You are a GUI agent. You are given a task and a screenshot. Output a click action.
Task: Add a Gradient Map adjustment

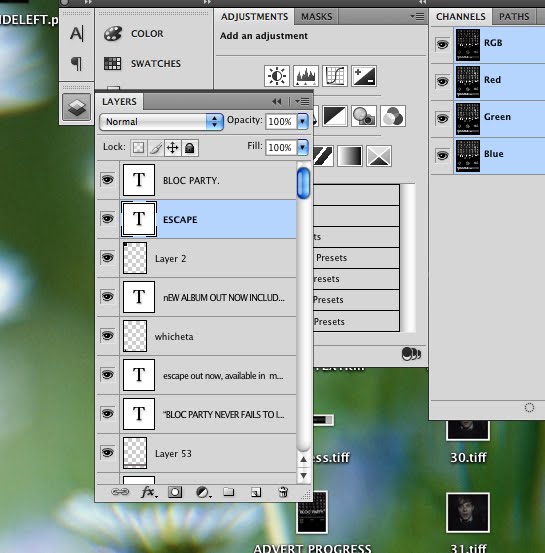(x=350, y=156)
